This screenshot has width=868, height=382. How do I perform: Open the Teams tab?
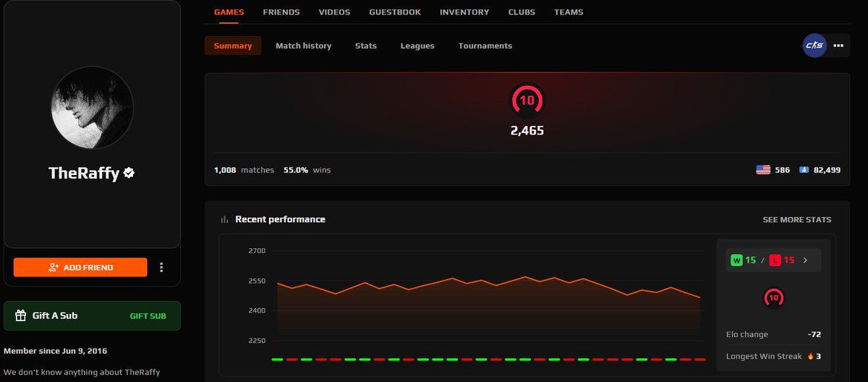click(x=569, y=12)
